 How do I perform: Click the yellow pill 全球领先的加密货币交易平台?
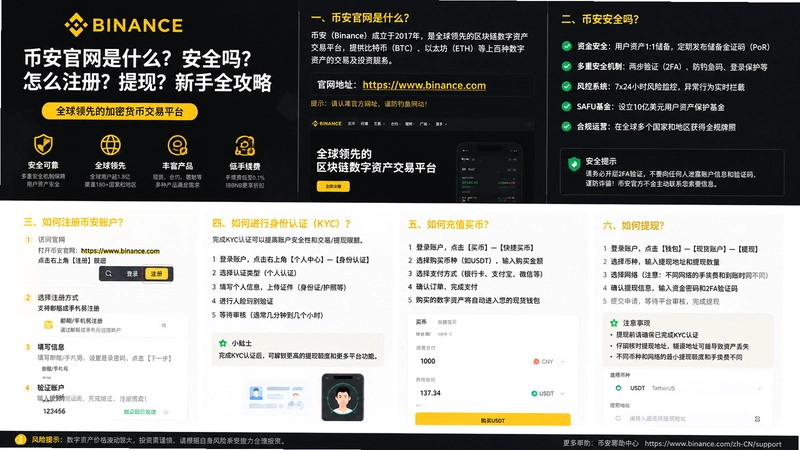coord(119,111)
